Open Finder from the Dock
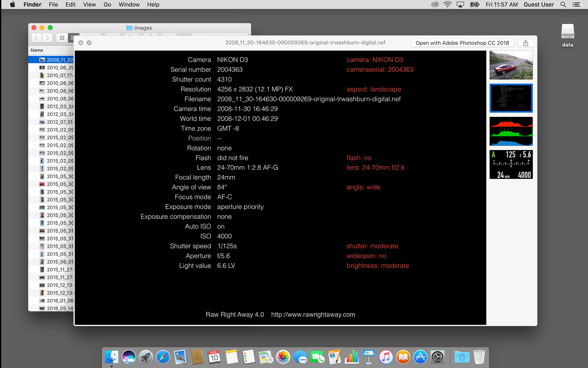This screenshot has width=588, height=368. [x=111, y=357]
